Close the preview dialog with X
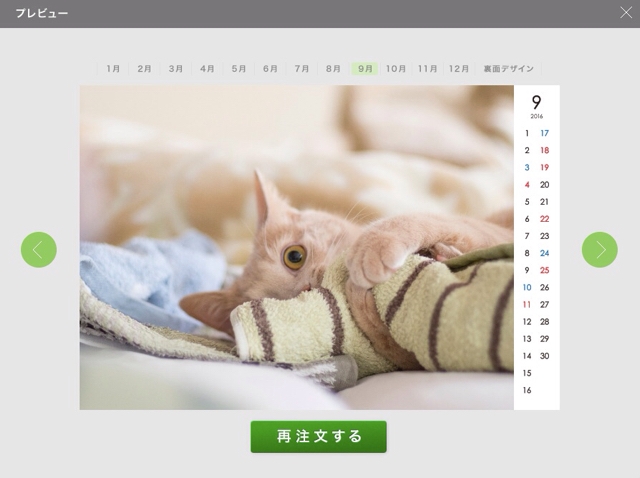This screenshot has height=478, width=640. 626,13
